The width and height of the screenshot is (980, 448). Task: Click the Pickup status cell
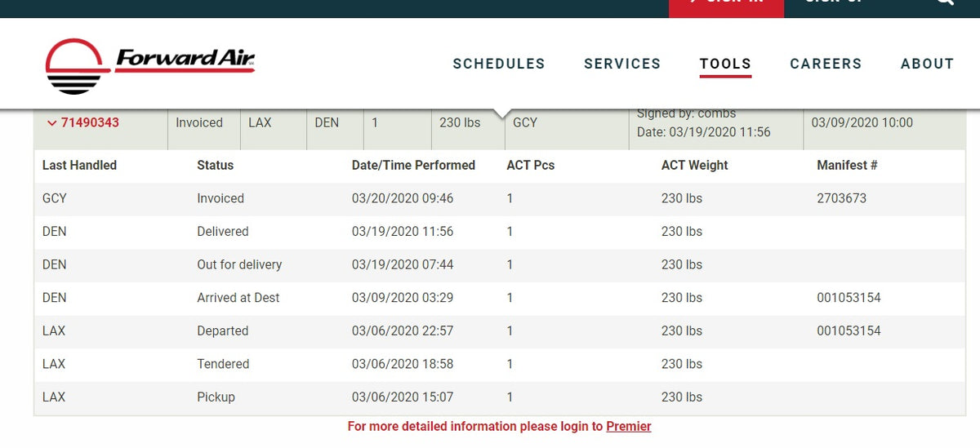pyautogui.click(x=216, y=397)
